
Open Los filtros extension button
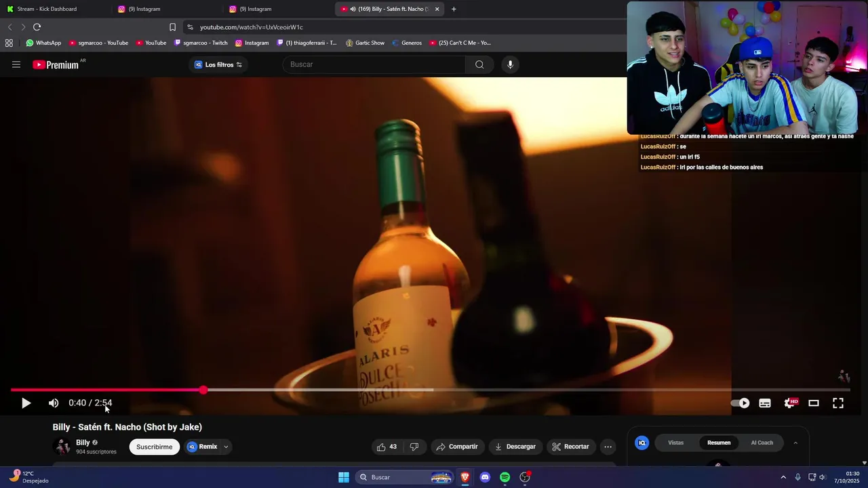coord(218,64)
